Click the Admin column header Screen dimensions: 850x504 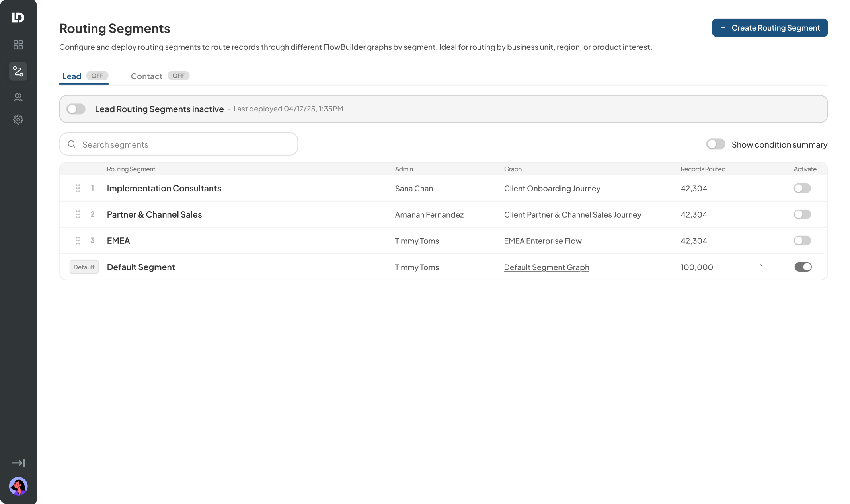click(404, 169)
